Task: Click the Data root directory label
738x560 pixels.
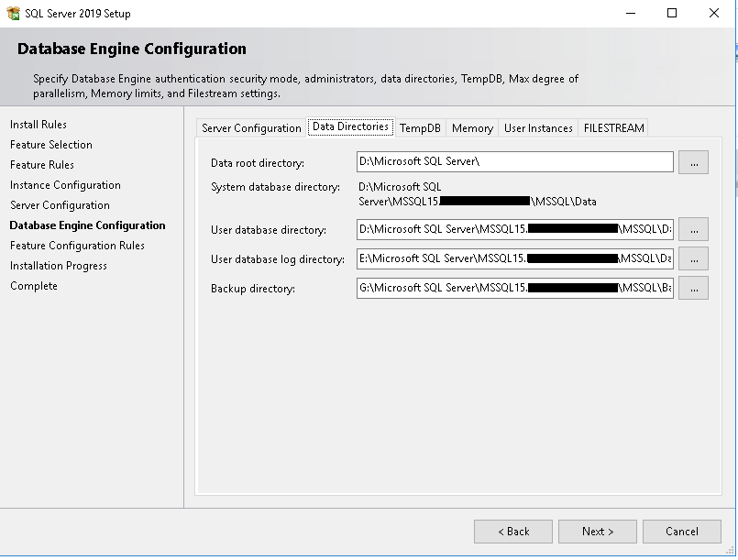Action: 258,163
